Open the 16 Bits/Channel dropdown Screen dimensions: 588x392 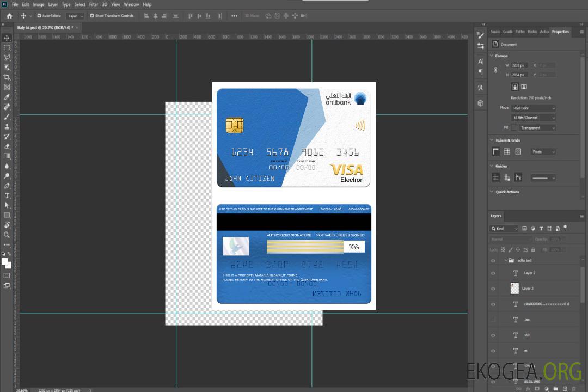[533, 118]
